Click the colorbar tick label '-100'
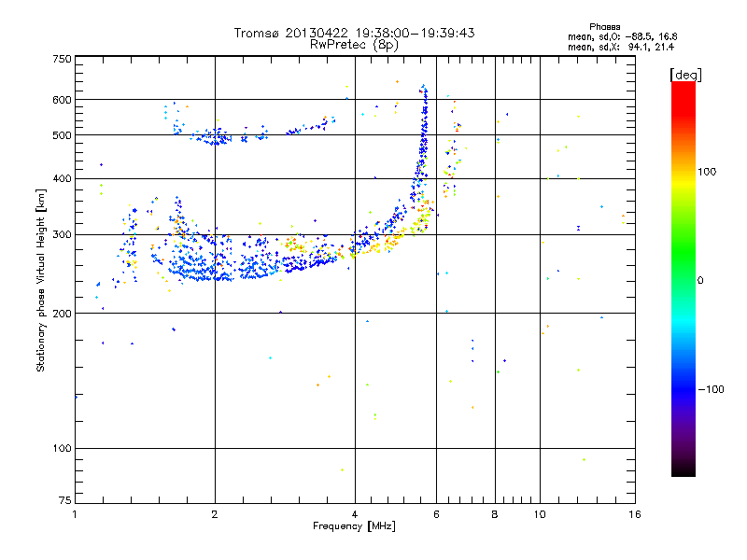Image resolution: width=747 pixels, height=560 pixels. [x=711, y=389]
